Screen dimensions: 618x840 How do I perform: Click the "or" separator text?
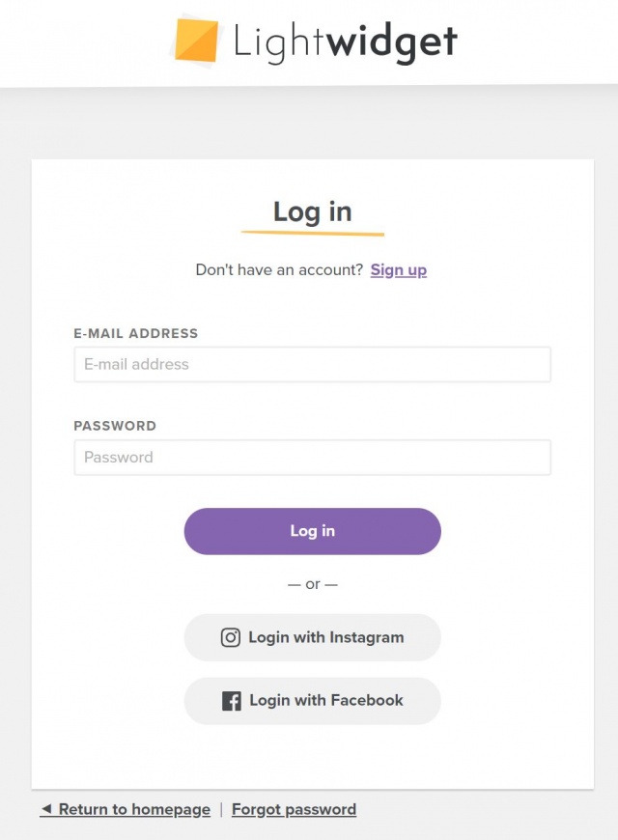click(313, 584)
